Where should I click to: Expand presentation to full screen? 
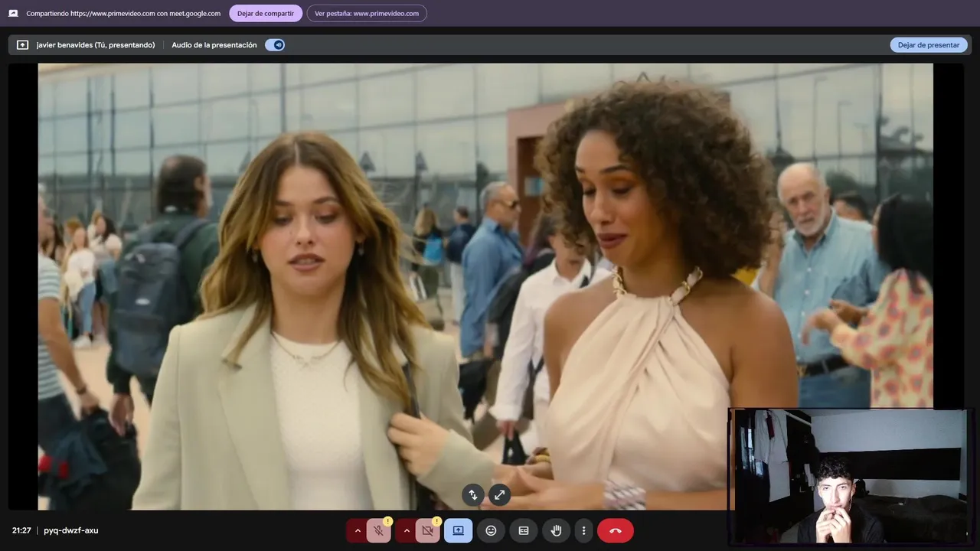[500, 495]
